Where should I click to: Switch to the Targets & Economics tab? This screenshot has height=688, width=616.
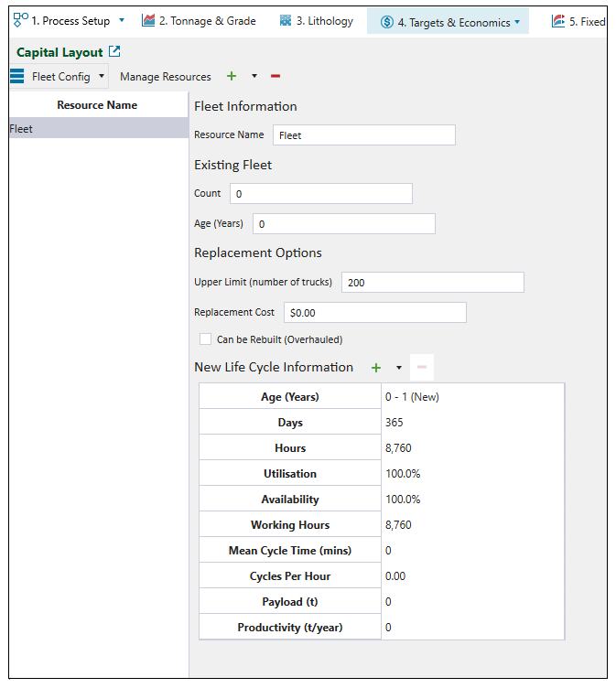[x=447, y=22]
